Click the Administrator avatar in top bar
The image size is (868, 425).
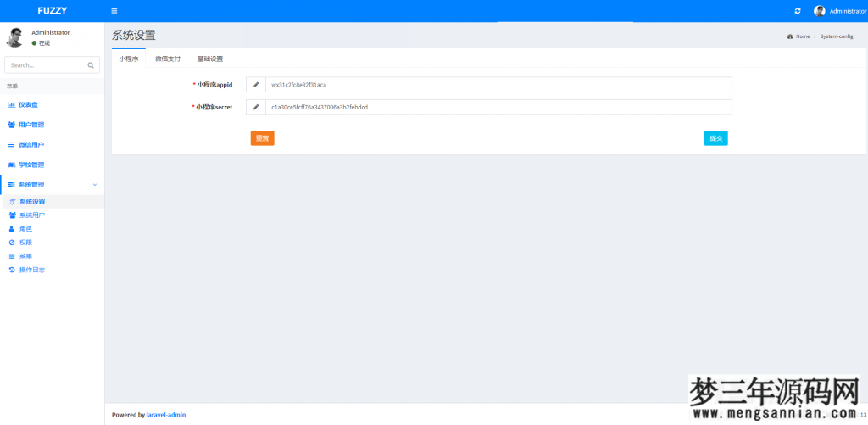coord(819,11)
